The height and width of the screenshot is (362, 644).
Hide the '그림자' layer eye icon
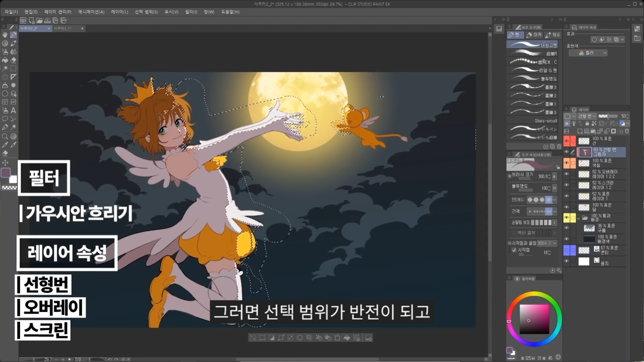pos(567,152)
